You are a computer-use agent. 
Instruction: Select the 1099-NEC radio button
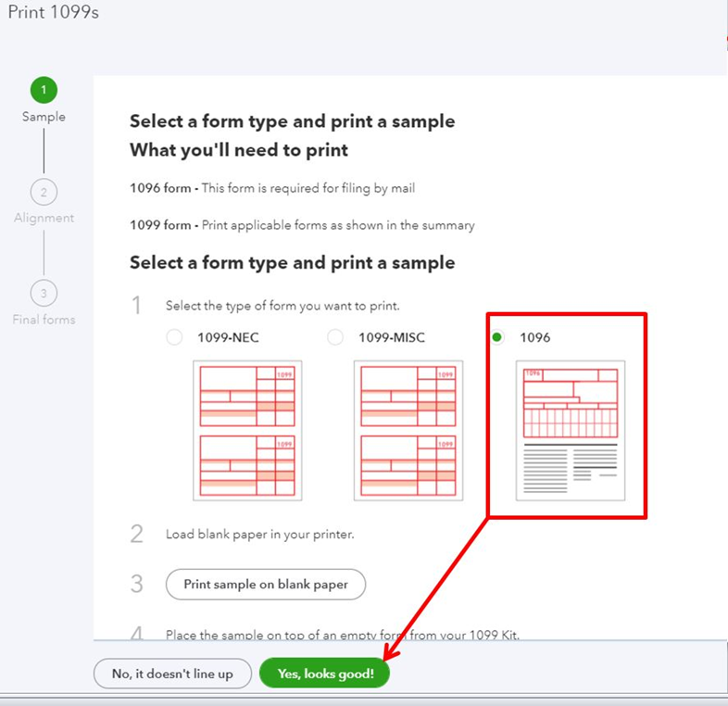174,337
